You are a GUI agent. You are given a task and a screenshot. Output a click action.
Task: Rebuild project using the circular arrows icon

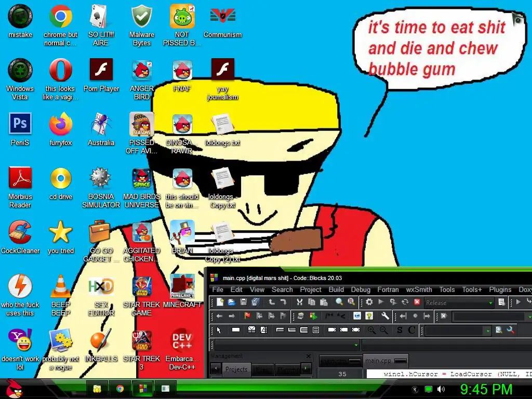(x=405, y=302)
